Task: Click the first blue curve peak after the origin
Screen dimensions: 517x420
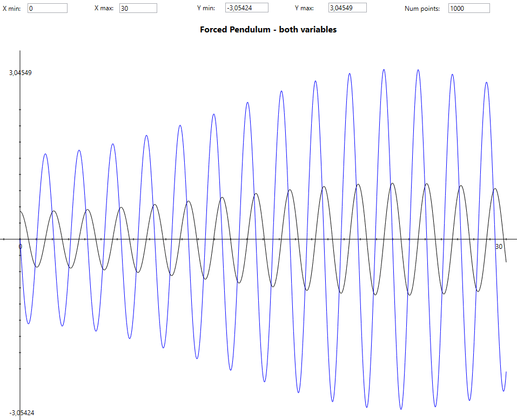Action: click(45, 154)
